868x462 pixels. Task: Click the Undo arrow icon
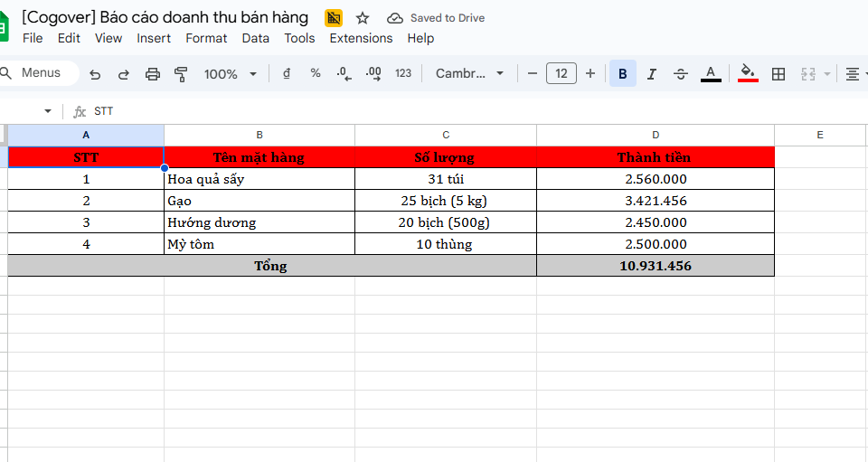95,74
